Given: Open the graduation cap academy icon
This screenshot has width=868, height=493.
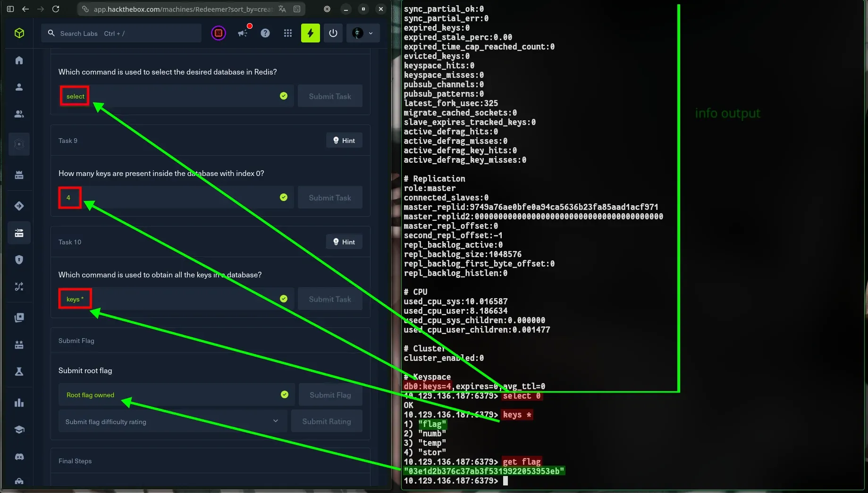Looking at the screenshot, I should [19, 430].
